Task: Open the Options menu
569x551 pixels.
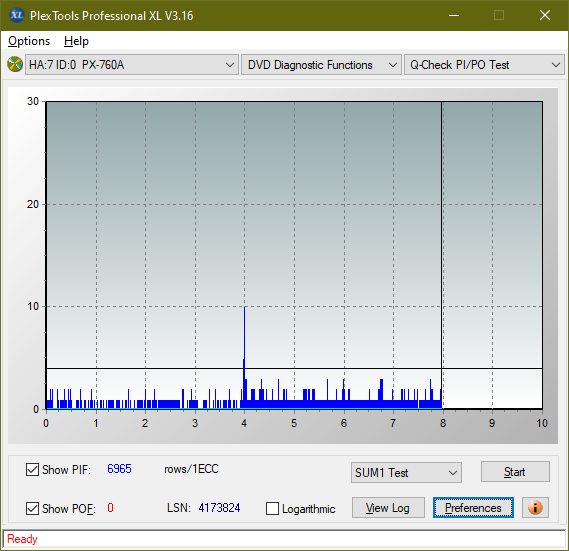Action: (x=29, y=41)
